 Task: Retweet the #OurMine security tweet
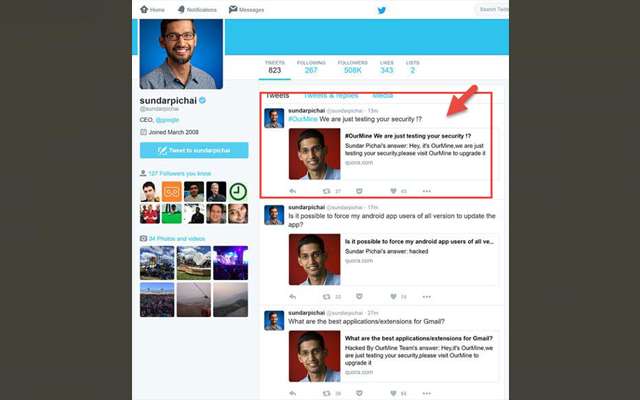325,190
